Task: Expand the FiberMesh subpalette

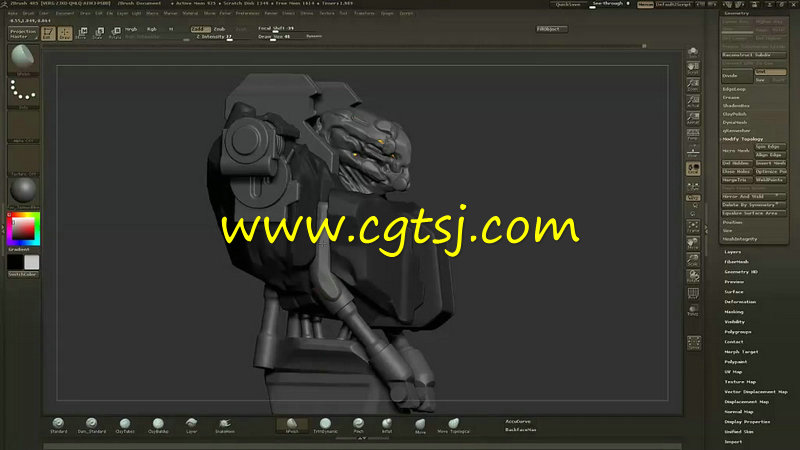Action: point(737,262)
